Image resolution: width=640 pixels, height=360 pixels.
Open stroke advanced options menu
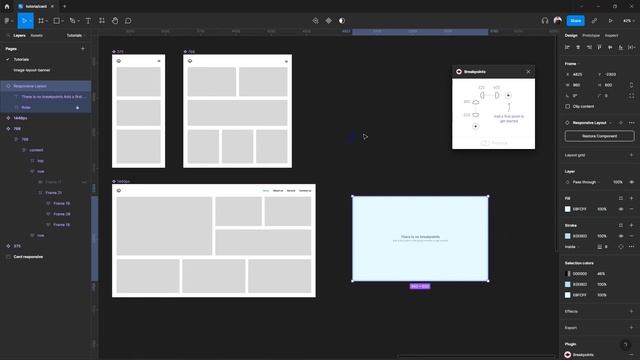[631, 247]
